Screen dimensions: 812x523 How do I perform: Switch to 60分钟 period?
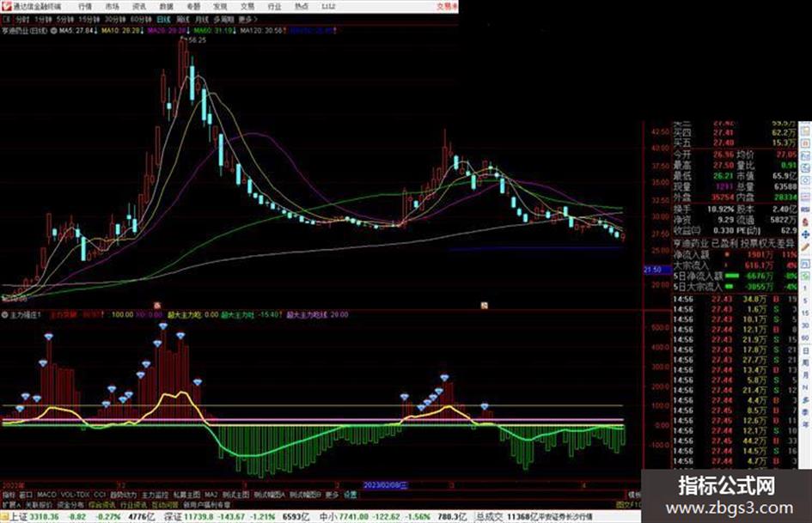[x=141, y=20]
